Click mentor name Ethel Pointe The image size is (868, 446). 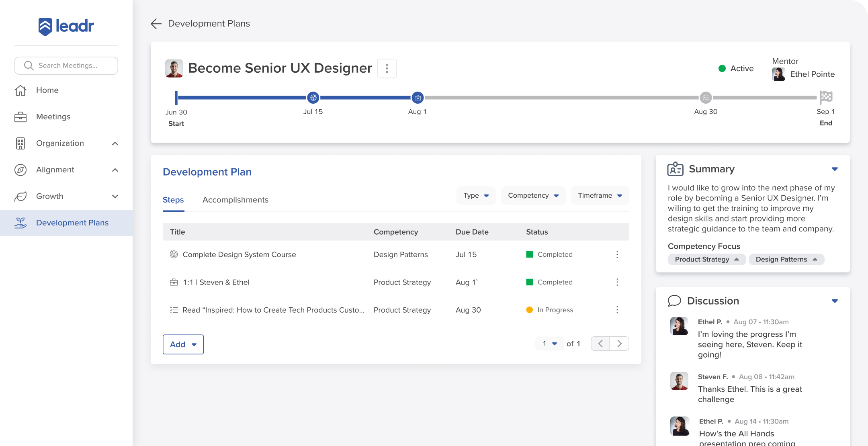tap(812, 74)
